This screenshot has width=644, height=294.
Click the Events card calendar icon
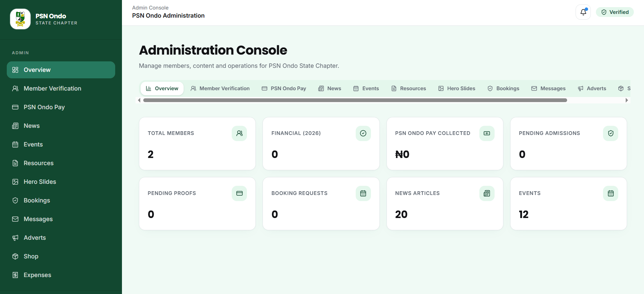point(610,193)
